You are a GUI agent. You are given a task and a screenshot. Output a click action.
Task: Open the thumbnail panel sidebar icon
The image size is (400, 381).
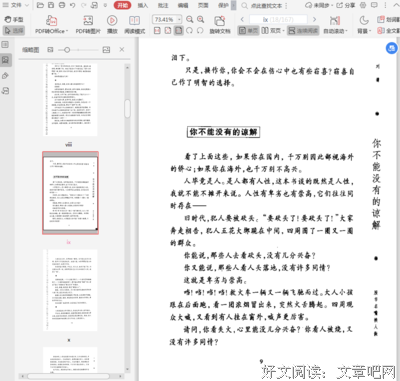(6, 60)
